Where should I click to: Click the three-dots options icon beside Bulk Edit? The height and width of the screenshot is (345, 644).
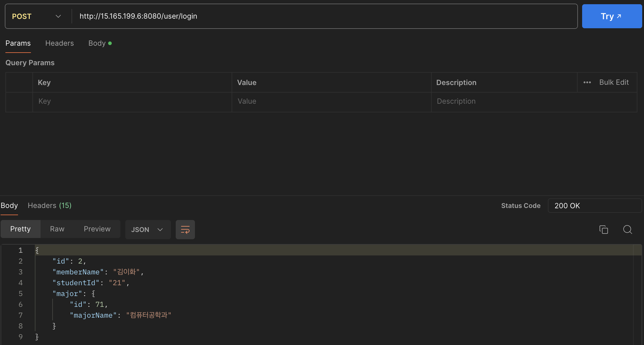587,82
